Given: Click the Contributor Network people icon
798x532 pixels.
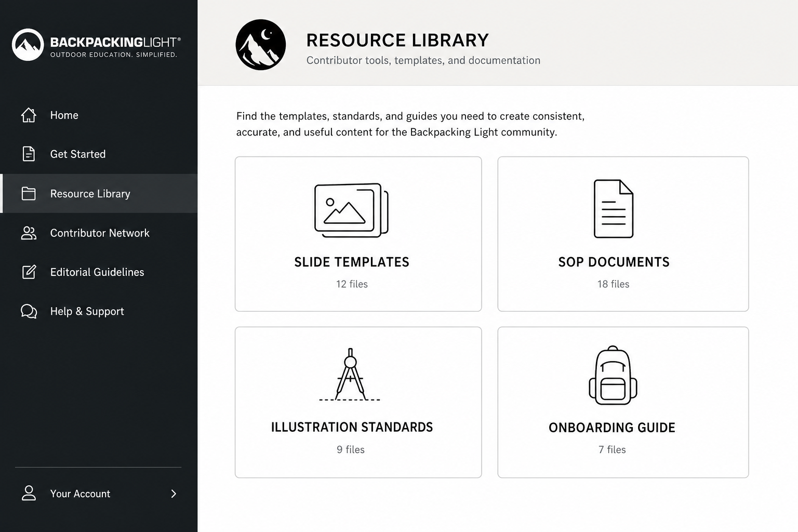Looking at the screenshot, I should [29, 233].
